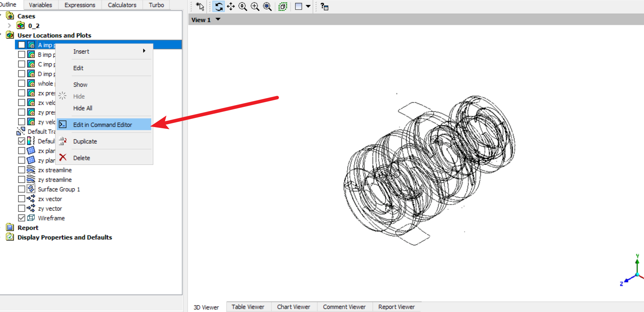Select Display Properties and Defaults tree item
644x312 pixels.
[65, 237]
